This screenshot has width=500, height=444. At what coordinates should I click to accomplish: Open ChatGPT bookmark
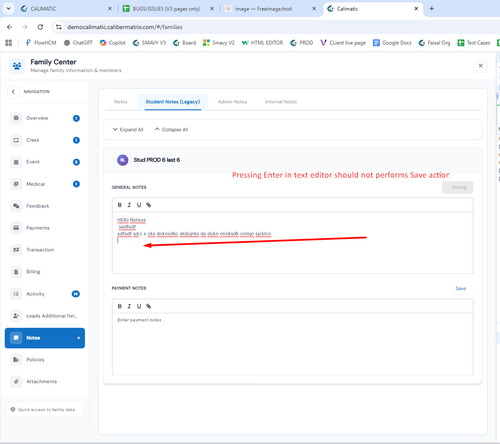(78, 43)
